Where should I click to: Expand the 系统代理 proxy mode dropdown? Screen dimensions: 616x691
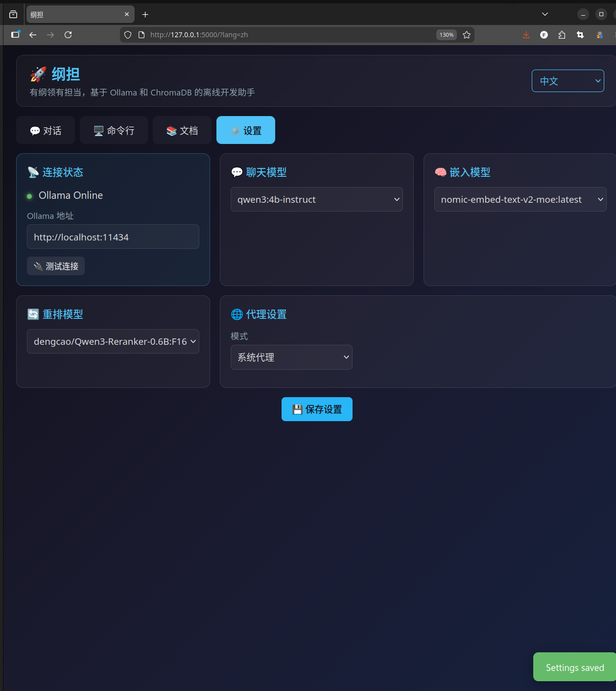[x=291, y=357]
